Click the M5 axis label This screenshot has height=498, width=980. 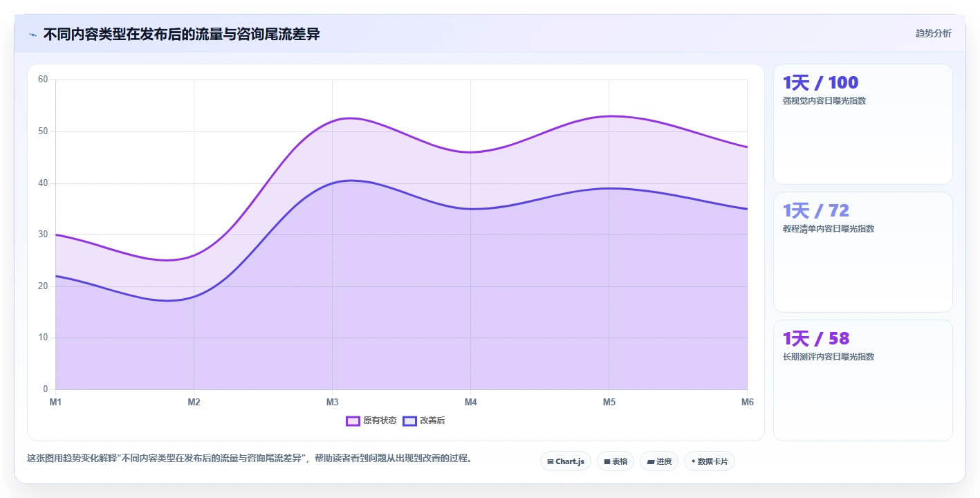[x=609, y=402]
